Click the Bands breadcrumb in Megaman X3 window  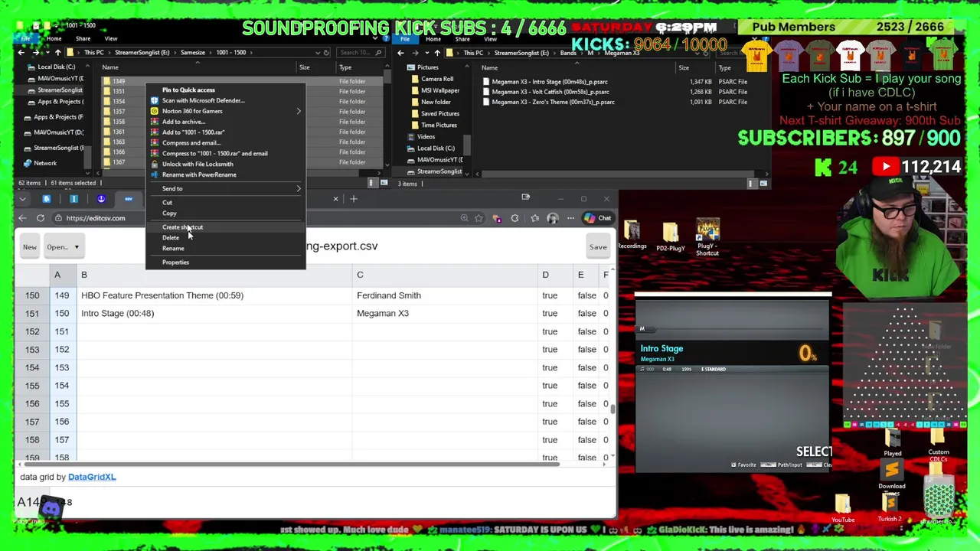pos(567,53)
